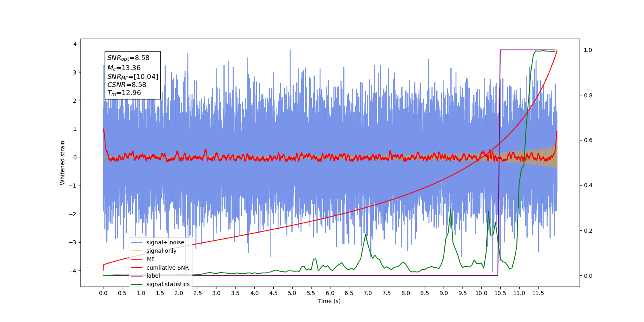The height and width of the screenshot is (322, 644).
Task: Click the 0.0 tick on the time axis
Action: 103,293
